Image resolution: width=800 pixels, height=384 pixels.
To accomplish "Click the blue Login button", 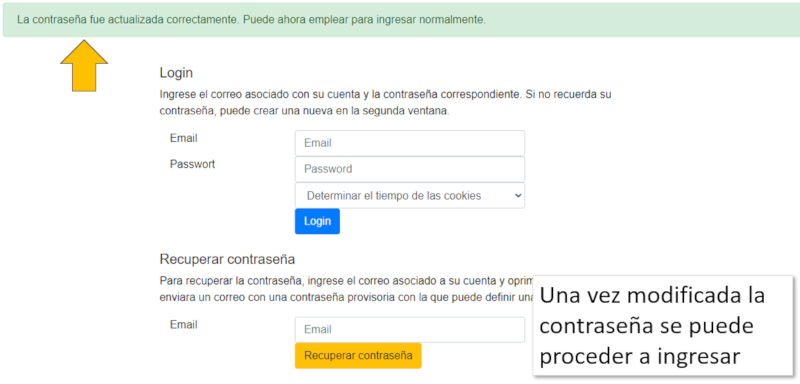I will click(317, 221).
